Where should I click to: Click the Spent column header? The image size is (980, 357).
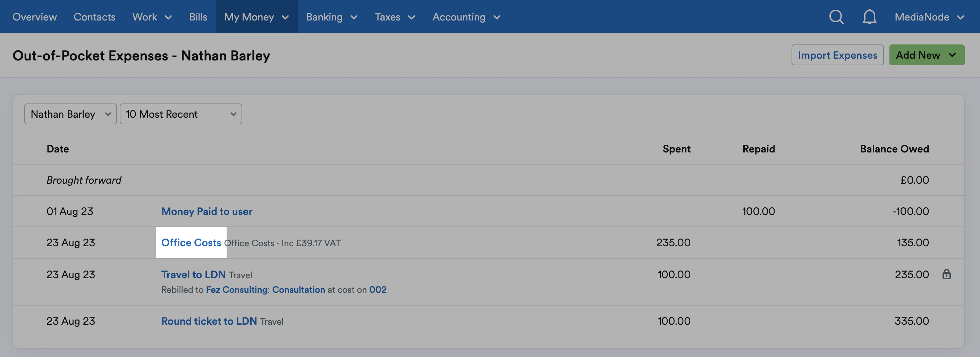[676, 149]
